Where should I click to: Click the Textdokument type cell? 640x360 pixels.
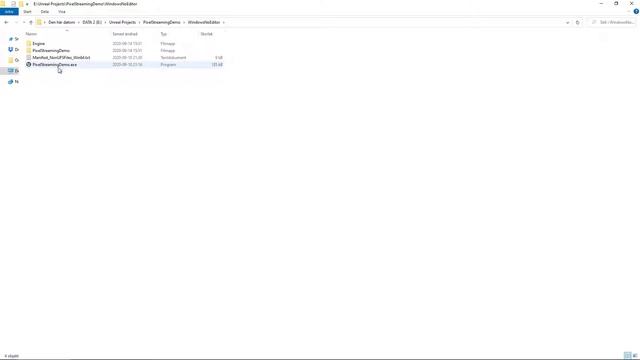tap(173, 58)
